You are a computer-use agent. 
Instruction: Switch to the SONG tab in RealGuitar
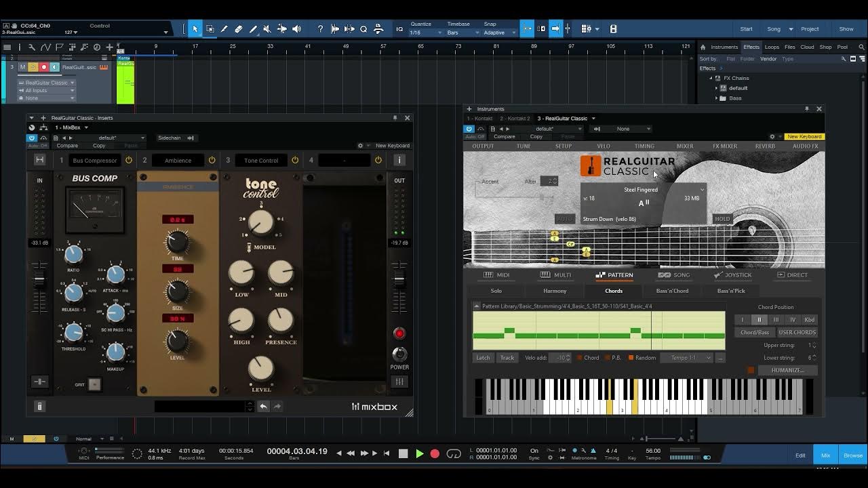click(674, 275)
